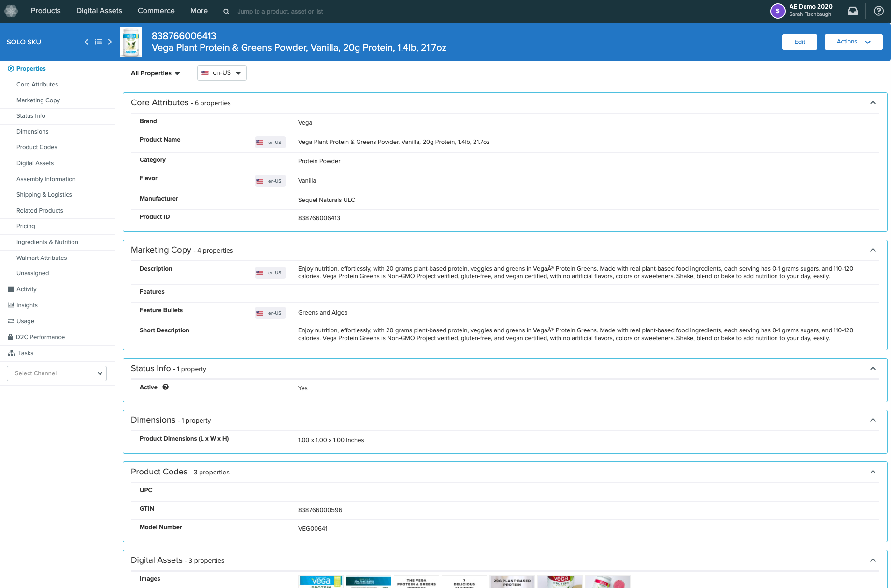
Task: Click the Properties circle icon
Action: pyautogui.click(x=11, y=69)
